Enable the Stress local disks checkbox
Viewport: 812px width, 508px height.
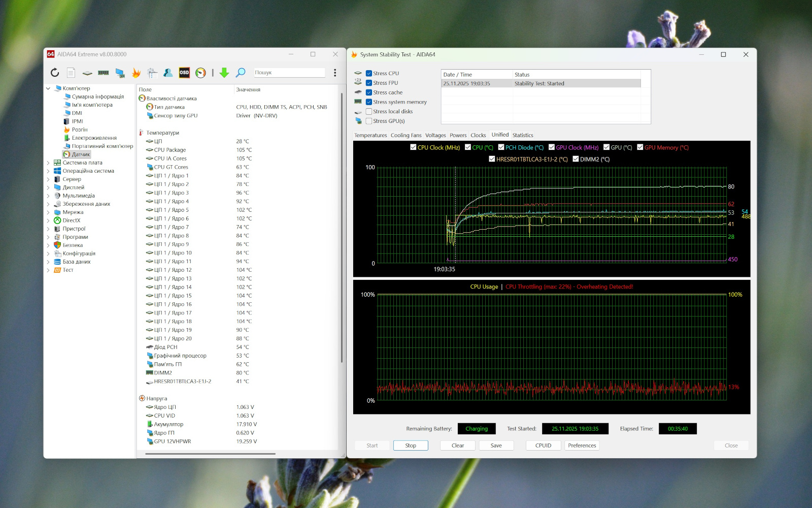(x=369, y=112)
